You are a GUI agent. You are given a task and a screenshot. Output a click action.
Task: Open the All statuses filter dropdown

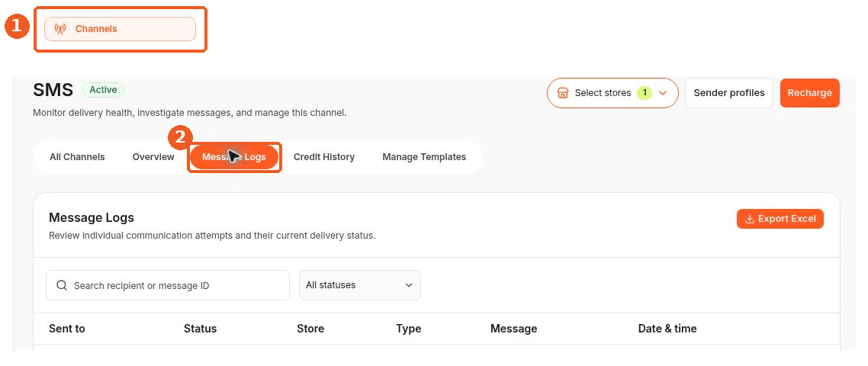360,285
